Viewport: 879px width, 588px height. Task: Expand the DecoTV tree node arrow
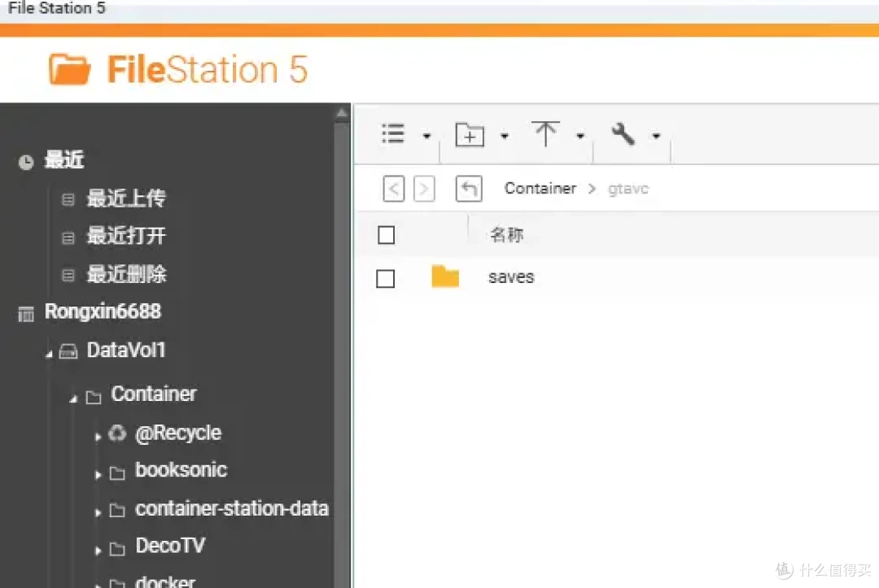pyautogui.click(x=98, y=551)
